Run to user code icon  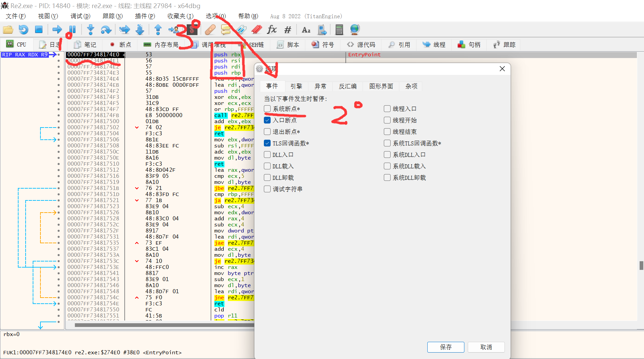pyautogui.click(x=174, y=30)
